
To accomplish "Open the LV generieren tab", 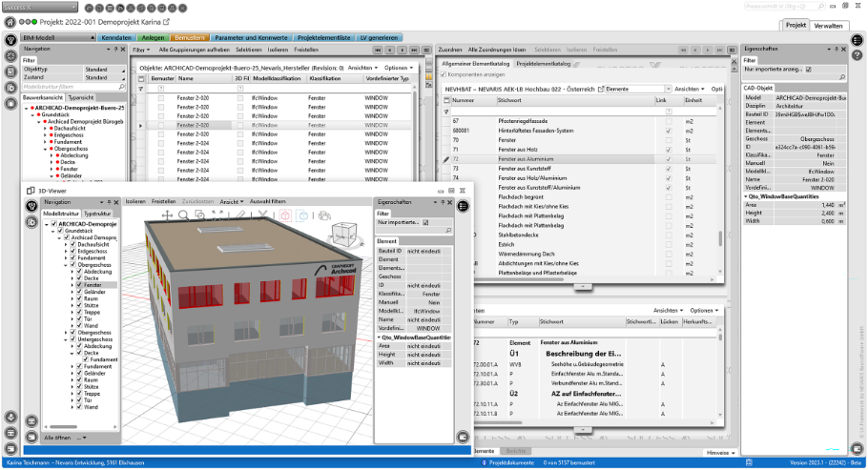I will [x=379, y=37].
